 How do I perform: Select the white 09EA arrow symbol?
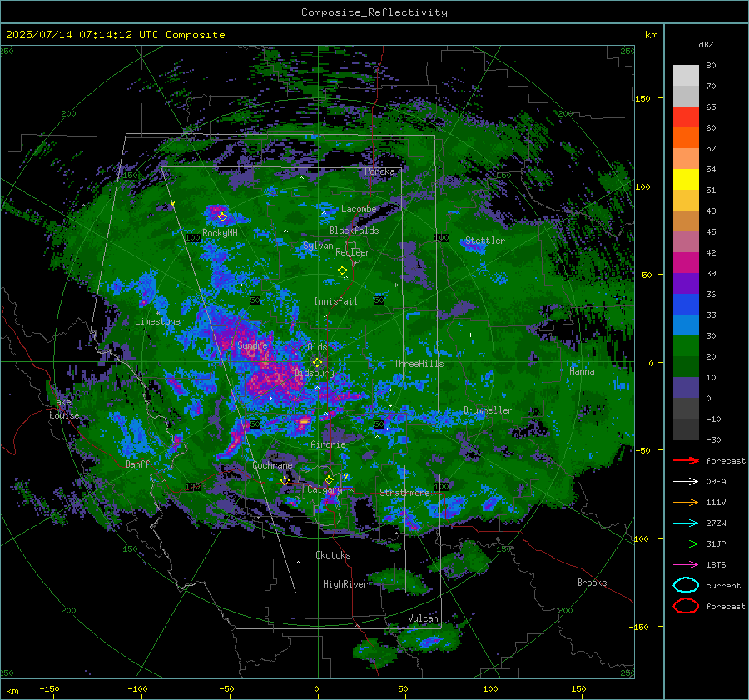tap(686, 481)
